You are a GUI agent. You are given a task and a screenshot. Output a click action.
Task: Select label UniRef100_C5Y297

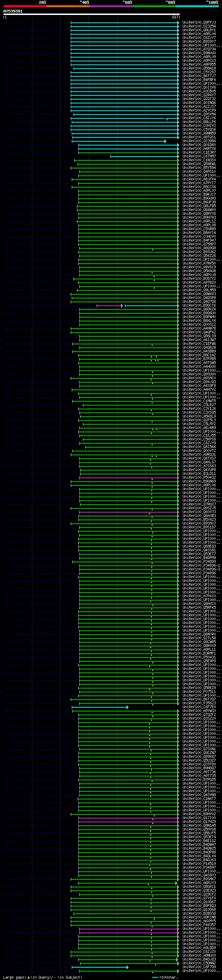199,72
